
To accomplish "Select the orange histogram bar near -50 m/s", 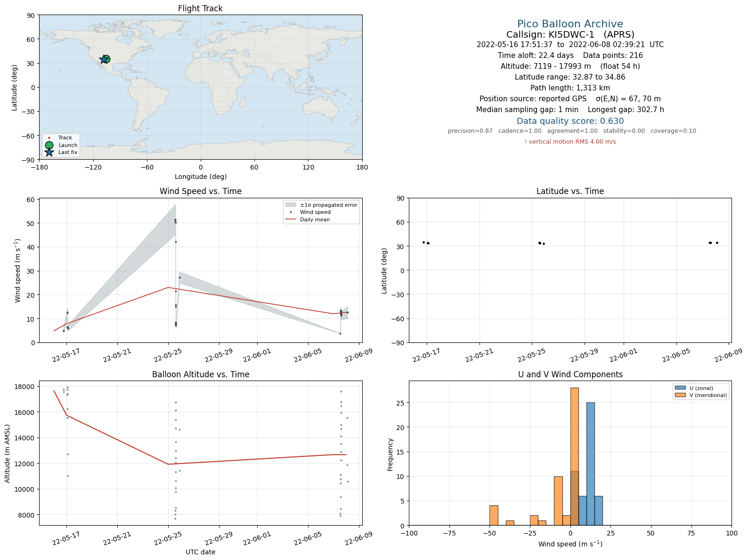I will (494, 515).
